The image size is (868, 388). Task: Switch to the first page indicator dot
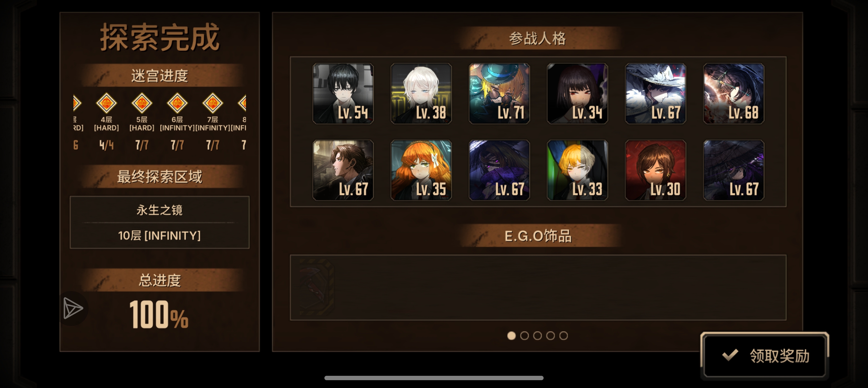pos(512,335)
